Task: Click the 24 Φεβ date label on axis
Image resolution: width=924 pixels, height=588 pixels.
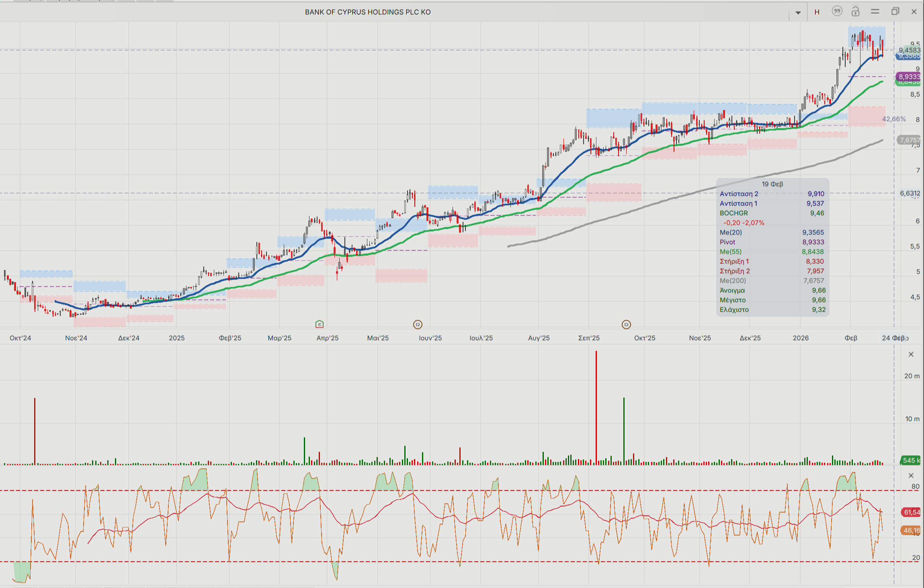Action: [x=894, y=338]
